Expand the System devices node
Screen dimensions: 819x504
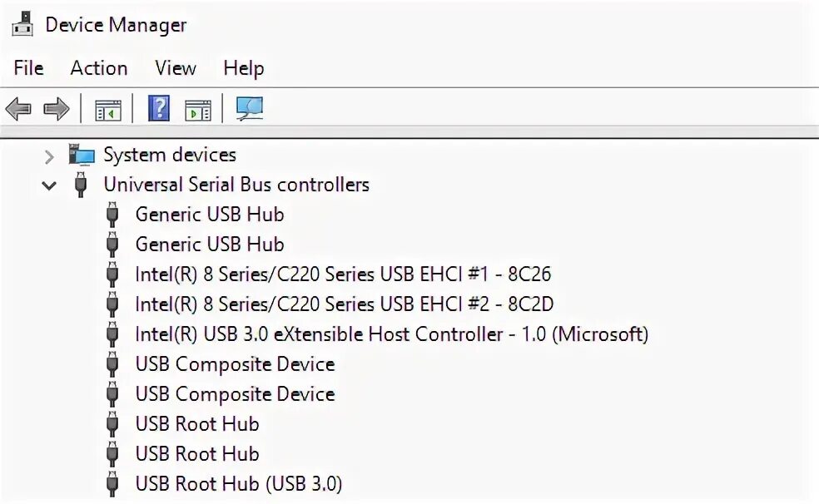pyautogui.click(x=49, y=156)
